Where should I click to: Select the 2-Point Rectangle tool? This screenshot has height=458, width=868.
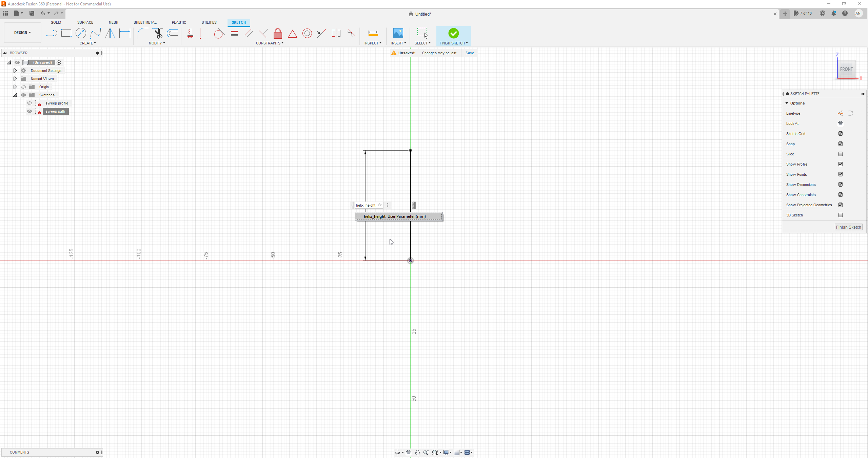pyautogui.click(x=66, y=33)
